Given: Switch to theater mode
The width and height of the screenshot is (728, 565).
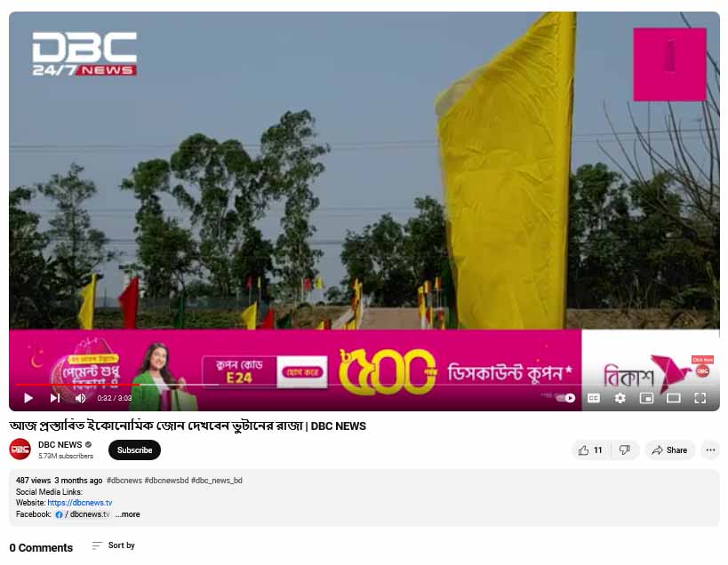Looking at the screenshot, I should pyautogui.click(x=673, y=398).
